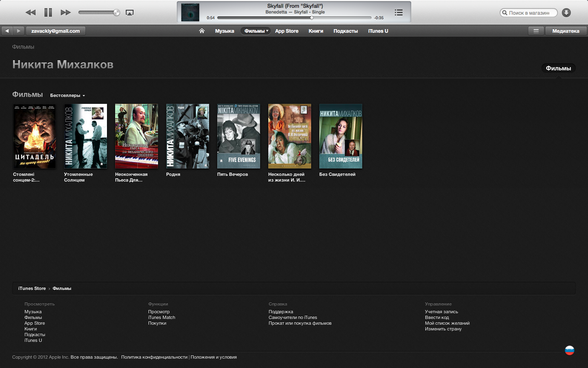Click the Несколько дней из жизни title

[287, 177]
